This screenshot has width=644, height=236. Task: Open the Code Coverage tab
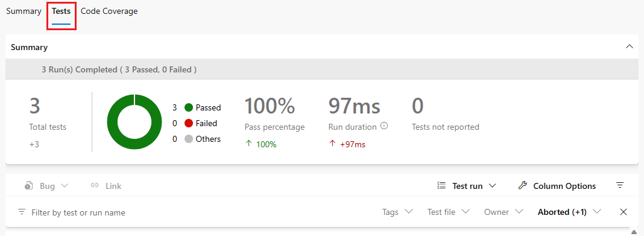tap(109, 11)
